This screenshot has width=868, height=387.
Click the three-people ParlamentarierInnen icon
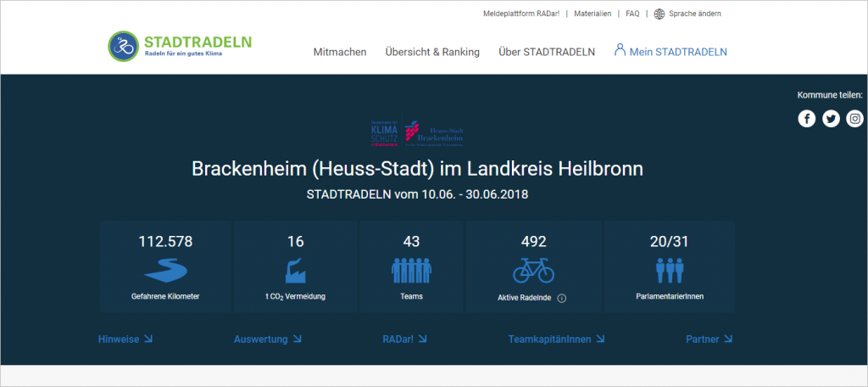click(x=670, y=271)
